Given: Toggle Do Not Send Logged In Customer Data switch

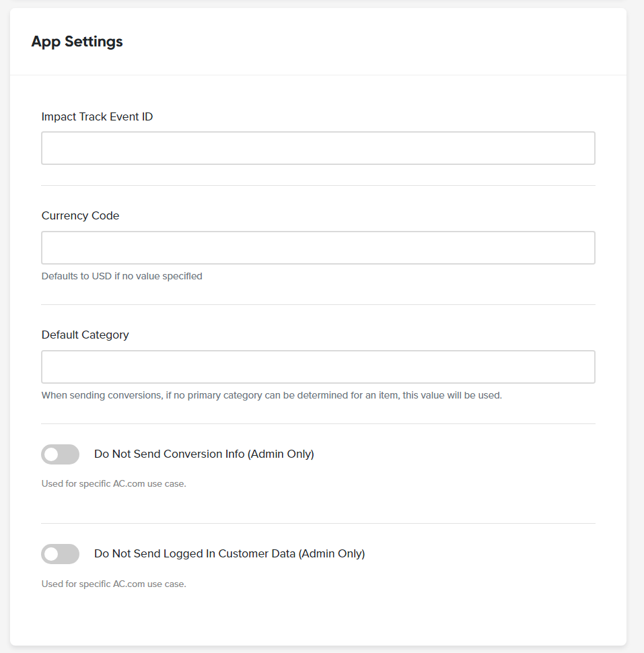Looking at the screenshot, I should tap(60, 554).
